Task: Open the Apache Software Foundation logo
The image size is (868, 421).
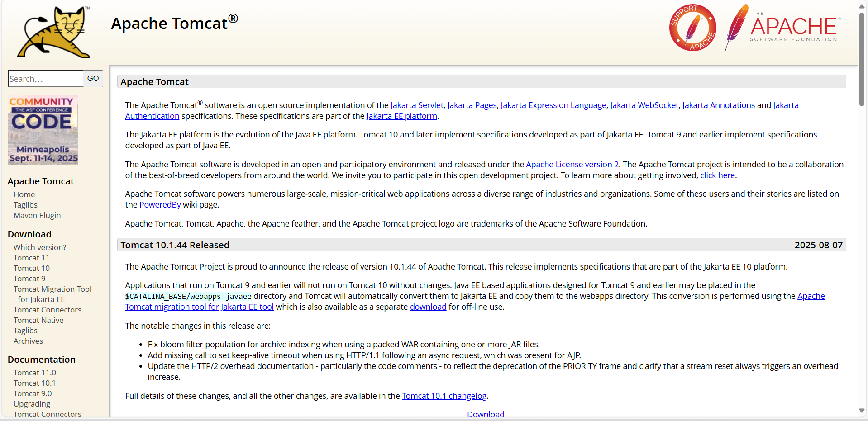Action: 783,27
